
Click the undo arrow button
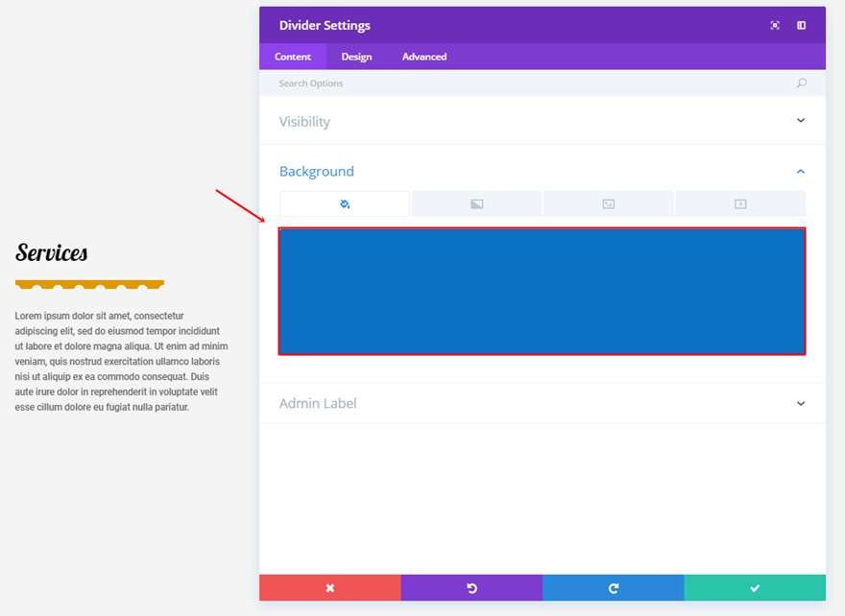(x=471, y=588)
